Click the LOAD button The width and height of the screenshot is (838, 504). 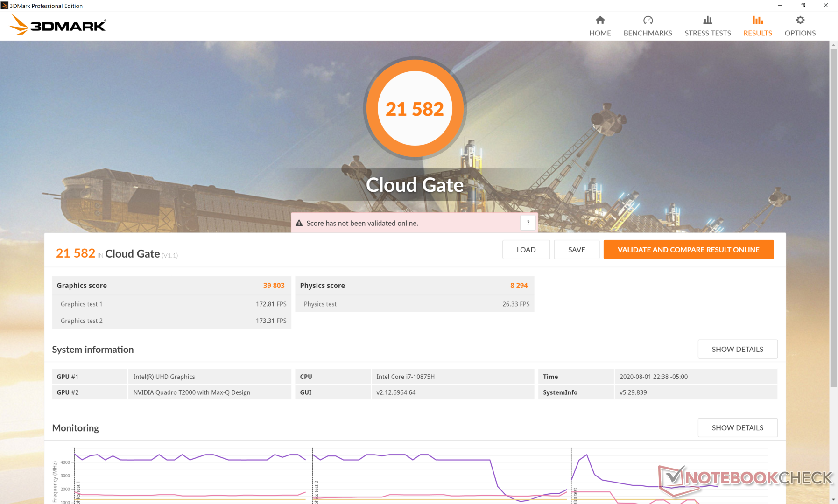[526, 250]
